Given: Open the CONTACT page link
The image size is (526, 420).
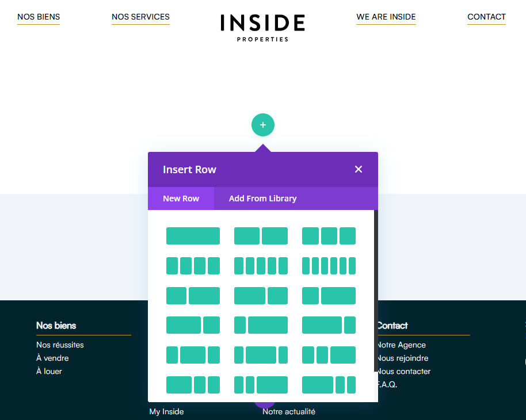Looking at the screenshot, I should (x=486, y=17).
